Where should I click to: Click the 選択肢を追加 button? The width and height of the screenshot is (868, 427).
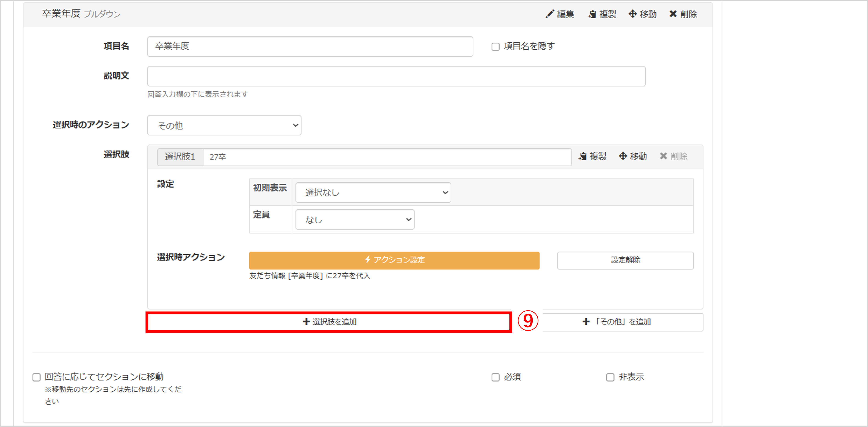click(329, 322)
